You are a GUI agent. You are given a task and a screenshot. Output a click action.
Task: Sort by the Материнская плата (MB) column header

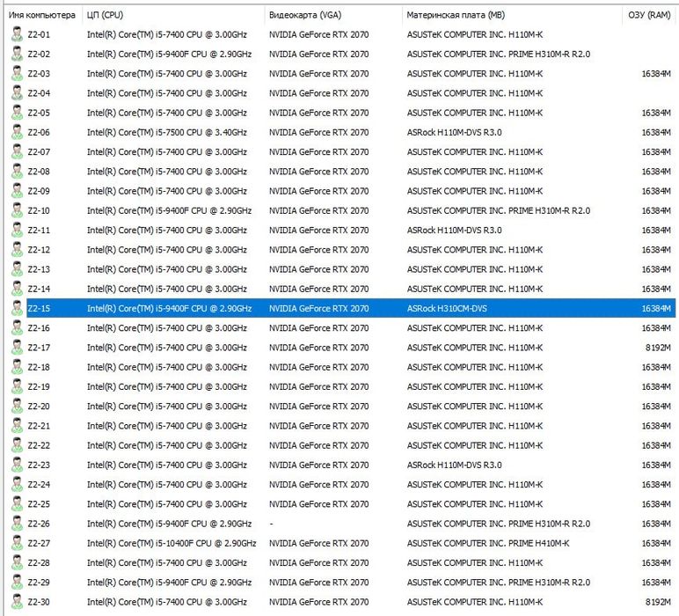(x=456, y=15)
